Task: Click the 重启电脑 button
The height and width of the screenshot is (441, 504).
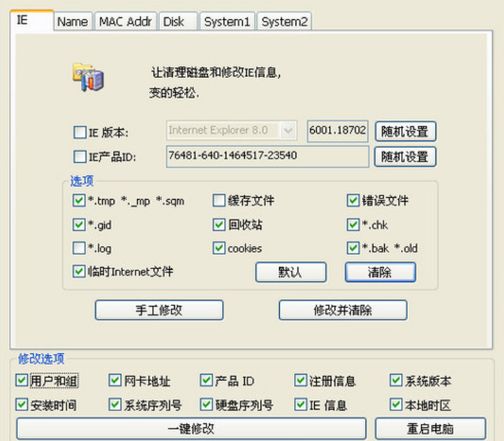Action: tap(430, 428)
